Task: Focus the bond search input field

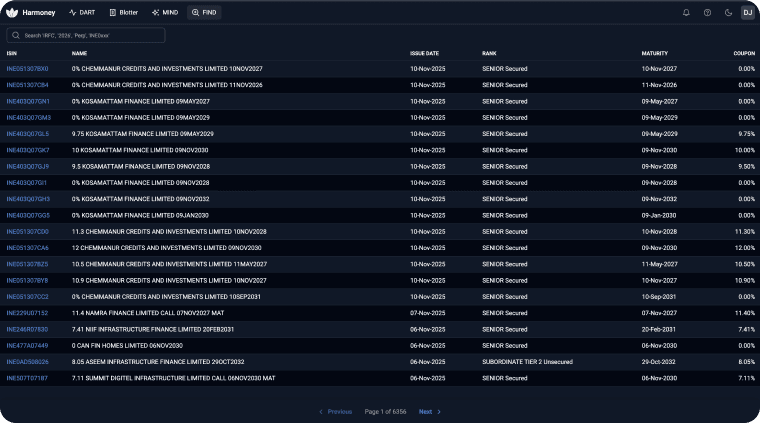Action: (86, 35)
